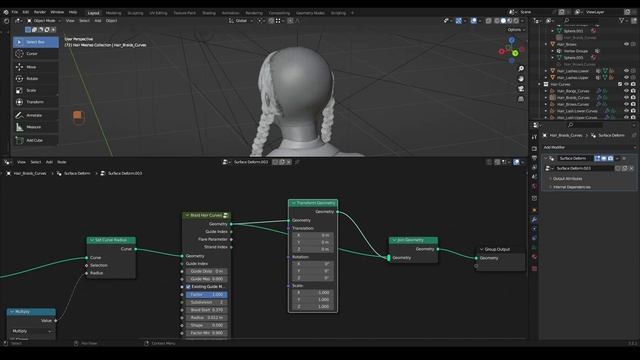Screen dimensions: 640x360
Task: Adjust the Factor slider on Braid Hair Curves
Action: tap(207, 295)
